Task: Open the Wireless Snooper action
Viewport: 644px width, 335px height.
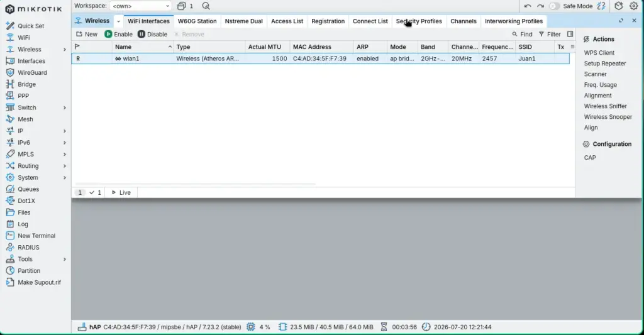Action: [x=608, y=117]
